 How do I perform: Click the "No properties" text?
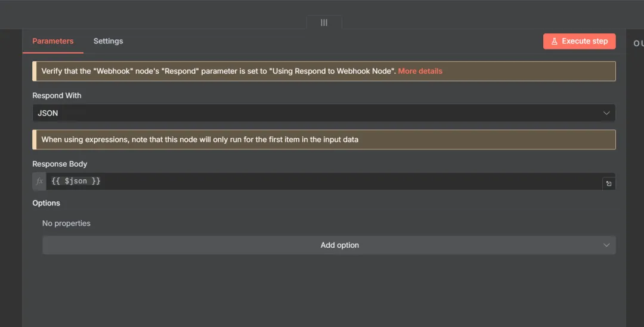click(66, 223)
